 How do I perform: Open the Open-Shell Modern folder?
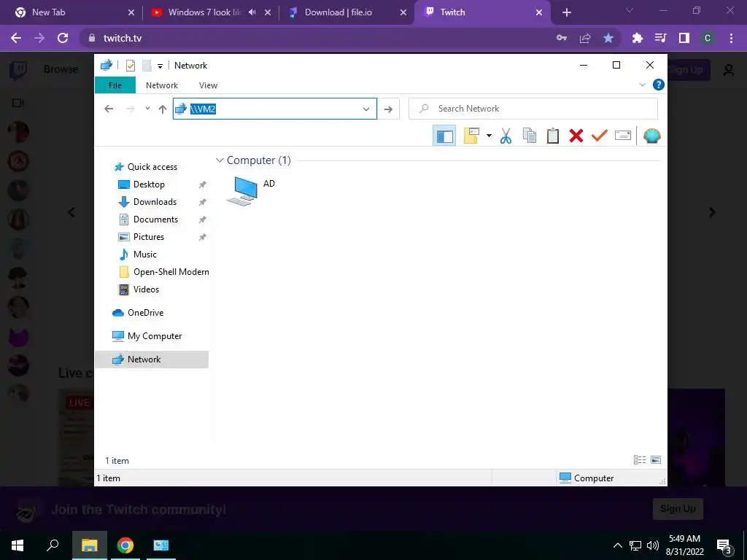(171, 272)
